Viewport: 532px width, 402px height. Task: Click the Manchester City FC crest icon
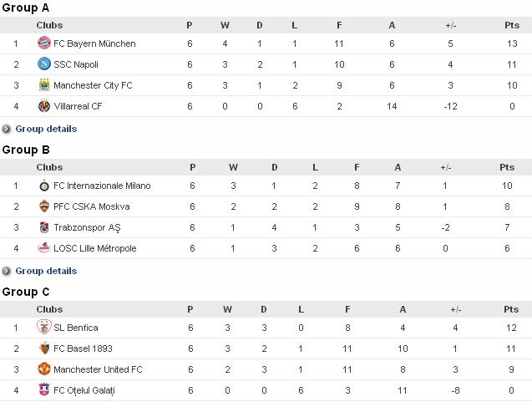click(x=44, y=85)
